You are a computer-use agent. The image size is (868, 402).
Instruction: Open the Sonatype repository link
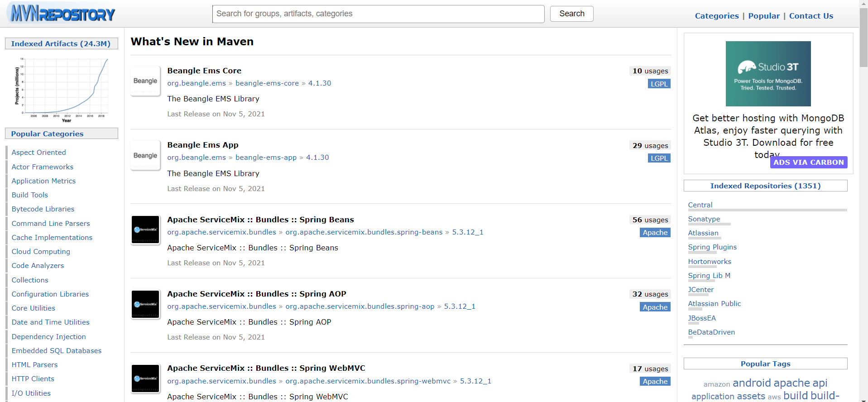click(x=704, y=219)
